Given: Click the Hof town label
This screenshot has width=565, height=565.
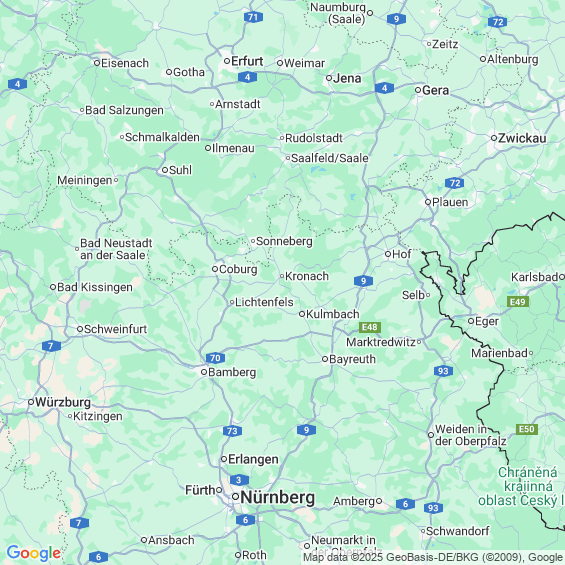Looking at the screenshot, I should (x=401, y=254).
